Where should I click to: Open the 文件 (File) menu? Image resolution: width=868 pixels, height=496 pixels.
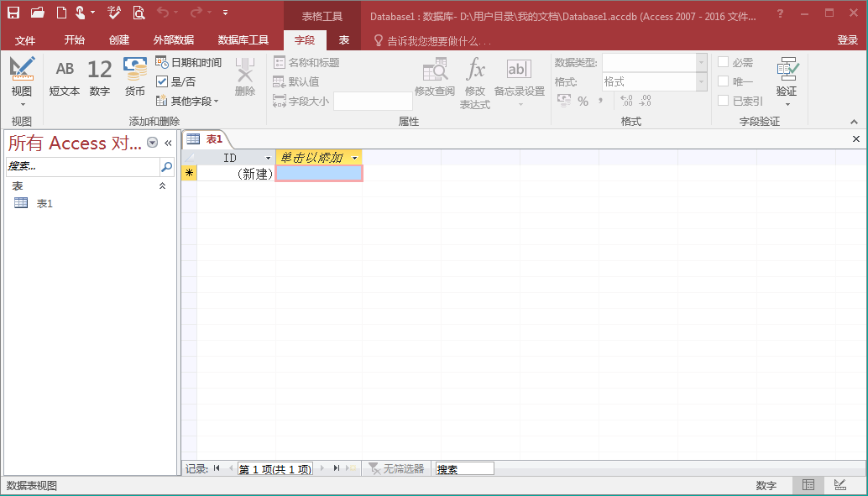(x=25, y=40)
